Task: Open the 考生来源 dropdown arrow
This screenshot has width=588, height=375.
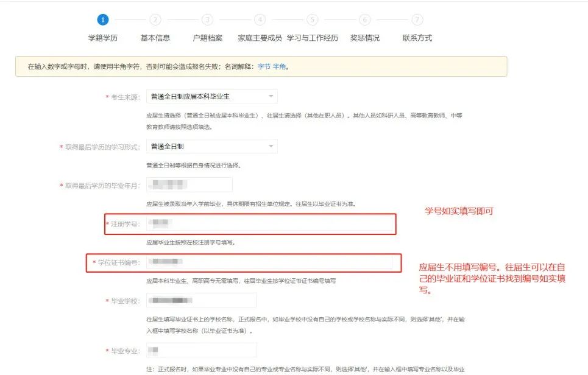Action: (271, 96)
